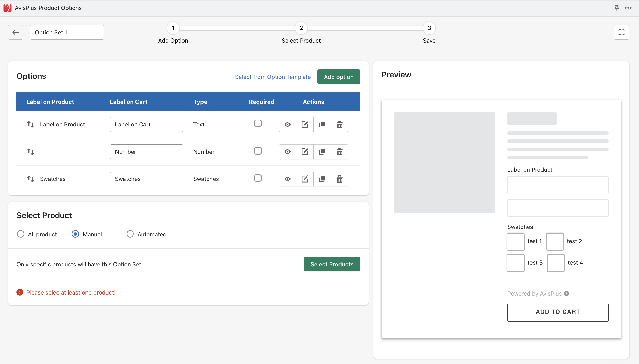The image size is (639, 364).
Task: Preview the Swatches option with the eye icon
Action: click(x=287, y=179)
